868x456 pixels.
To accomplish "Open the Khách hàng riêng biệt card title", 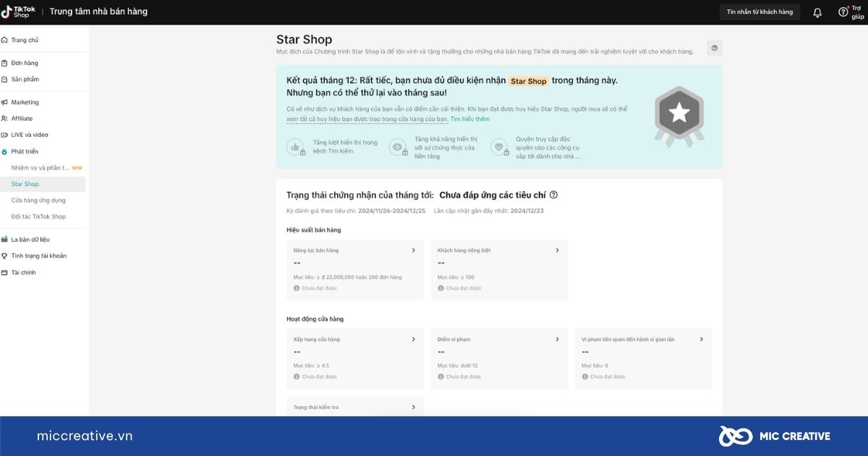I will (x=464, y=250).
